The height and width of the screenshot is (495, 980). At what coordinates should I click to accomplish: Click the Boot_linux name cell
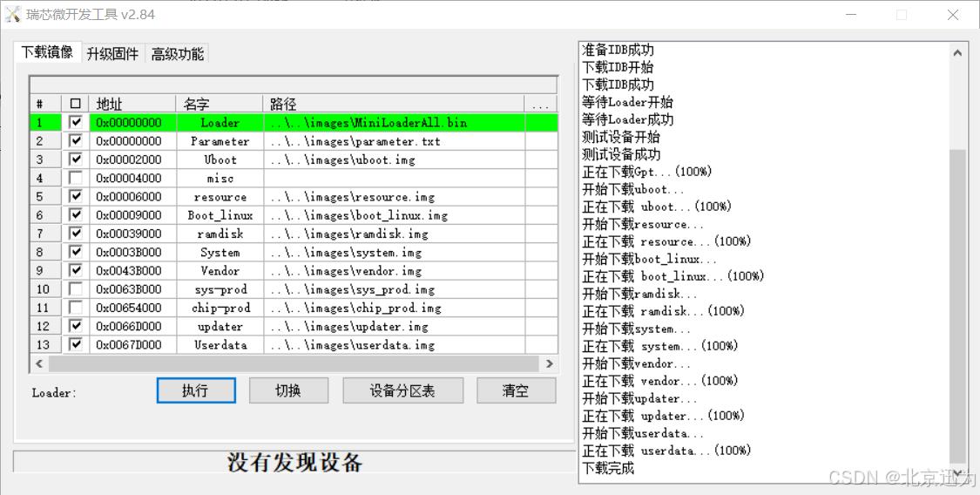[220, 215]
